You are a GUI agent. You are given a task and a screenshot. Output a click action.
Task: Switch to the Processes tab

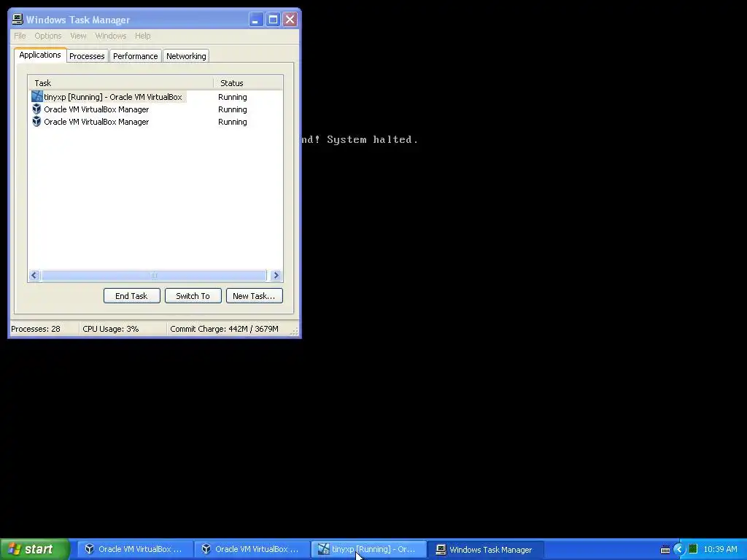(87, 56)
